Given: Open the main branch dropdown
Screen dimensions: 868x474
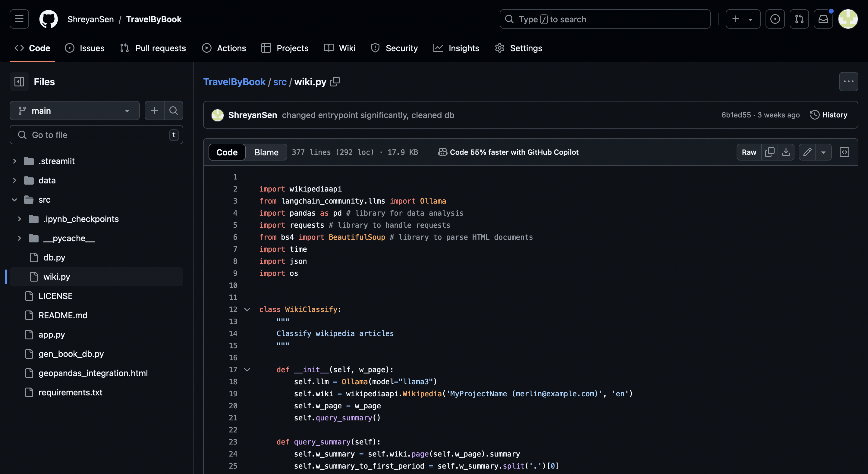Looking at the screenshot, I should pyautogui.click(x=74, y=111).
